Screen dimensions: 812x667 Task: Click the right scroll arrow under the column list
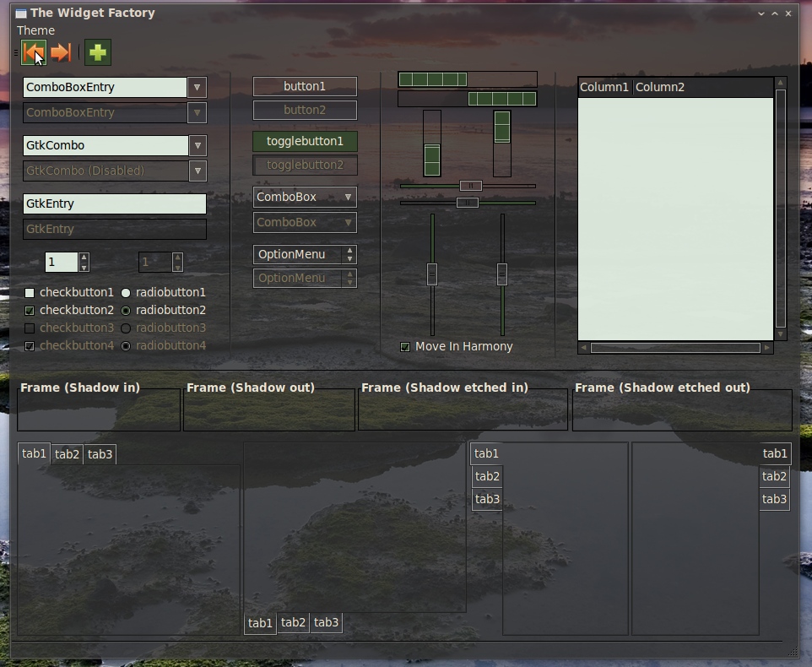pos(767,348)
